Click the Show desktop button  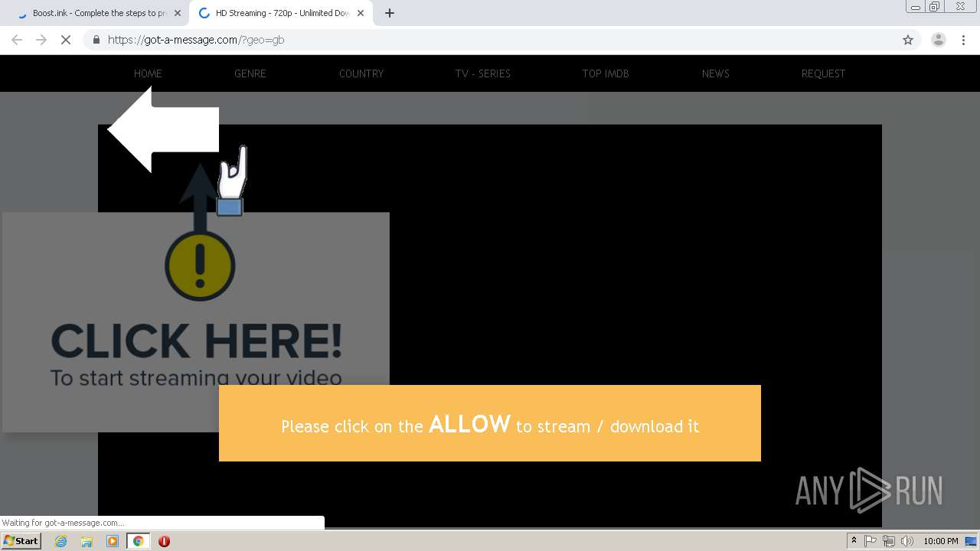972,541
